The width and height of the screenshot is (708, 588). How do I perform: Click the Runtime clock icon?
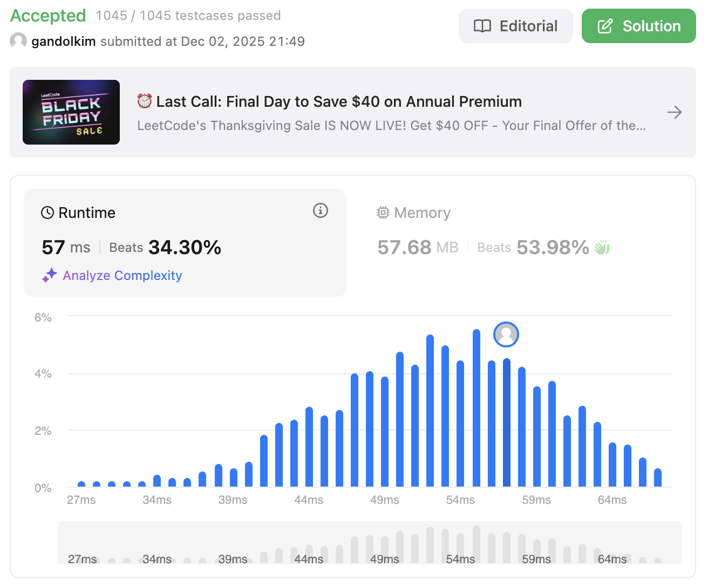[47, 213]
